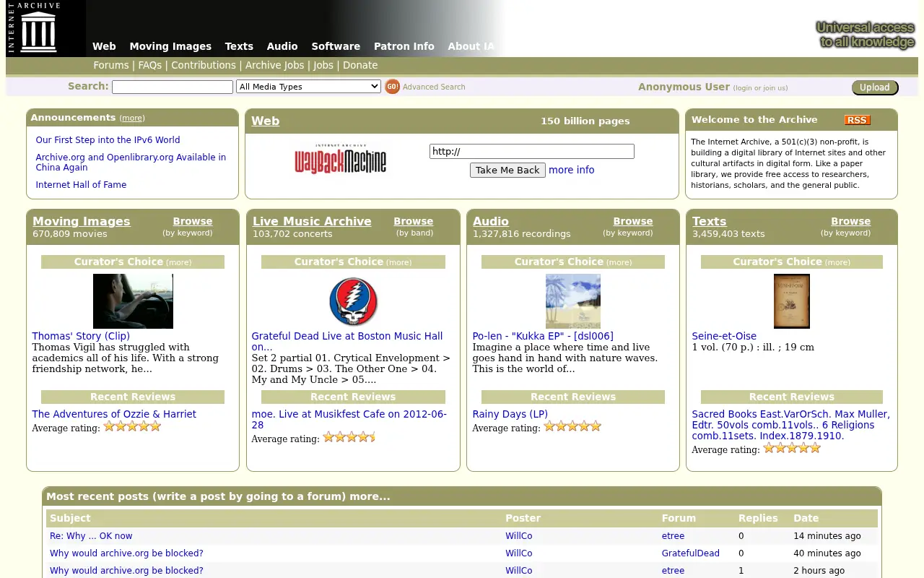
Task: Click the Wayback more info link
Action: 571,170
